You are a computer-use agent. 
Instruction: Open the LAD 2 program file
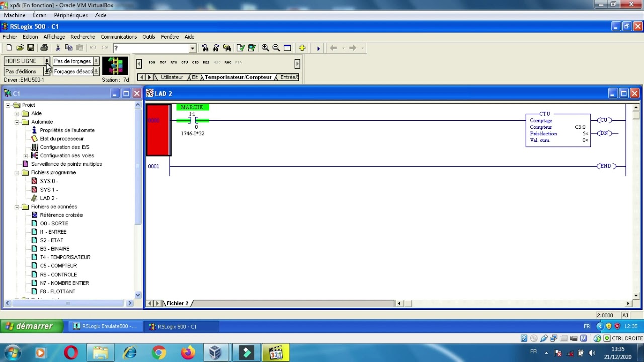tap(49, 198)
